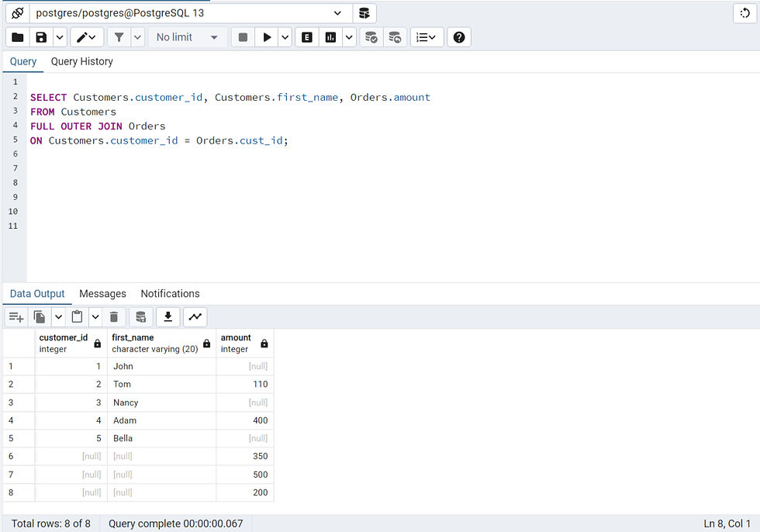Select the cell containing Adam
This screenshot has width=760, height=532.
pos(161,420)
